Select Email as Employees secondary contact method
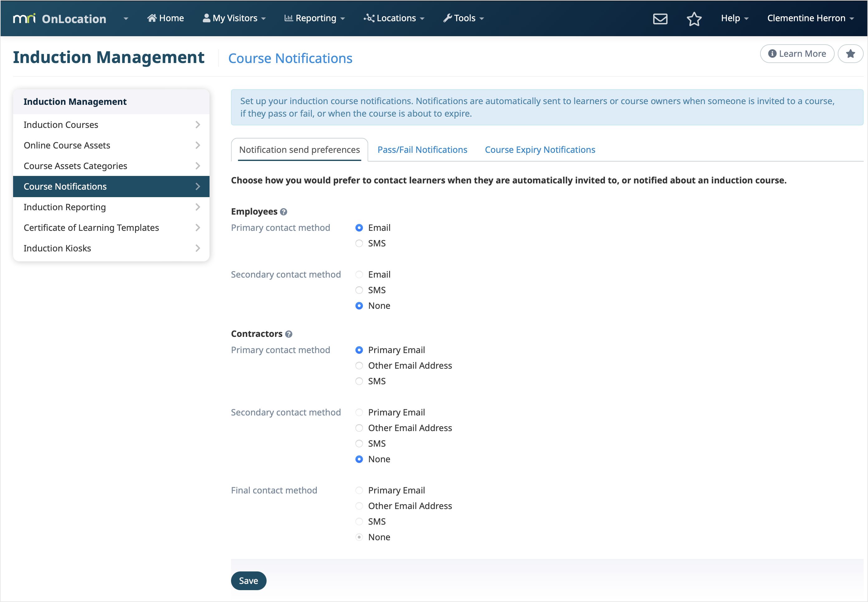868x602 pixels. click(x=359, y=274)
